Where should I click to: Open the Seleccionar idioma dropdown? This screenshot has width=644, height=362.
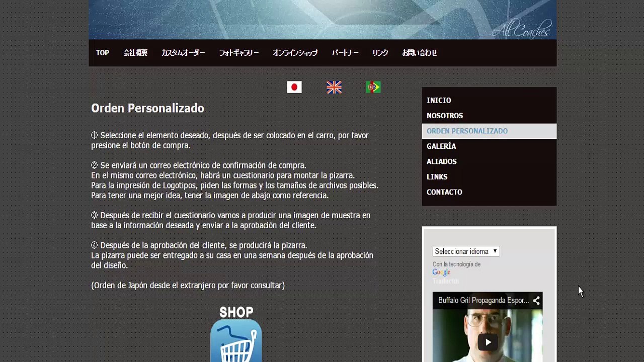[466, 251]
